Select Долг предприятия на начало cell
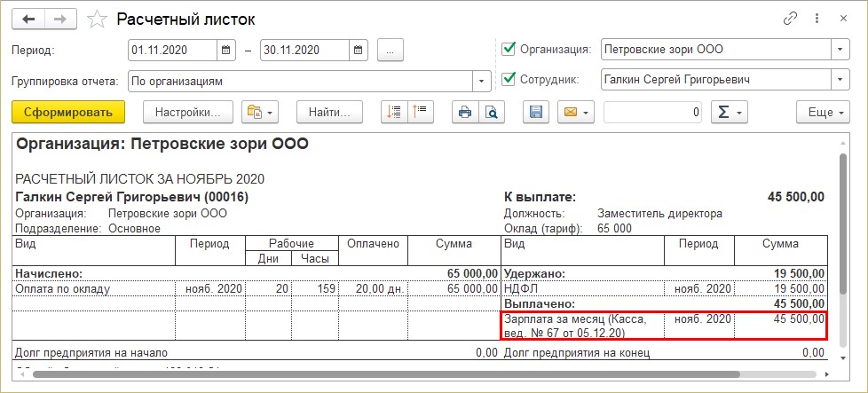This screenshot has height=393, width=868. (91, 352)
